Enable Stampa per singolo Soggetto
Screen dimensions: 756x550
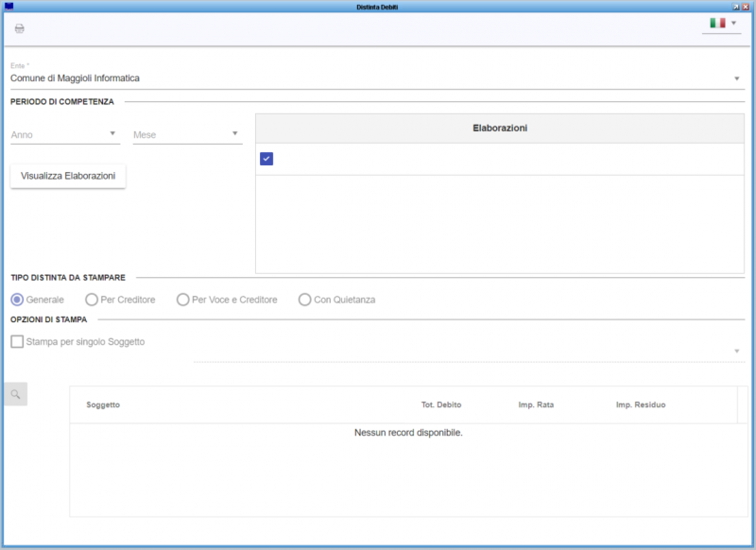click(17, 342)
